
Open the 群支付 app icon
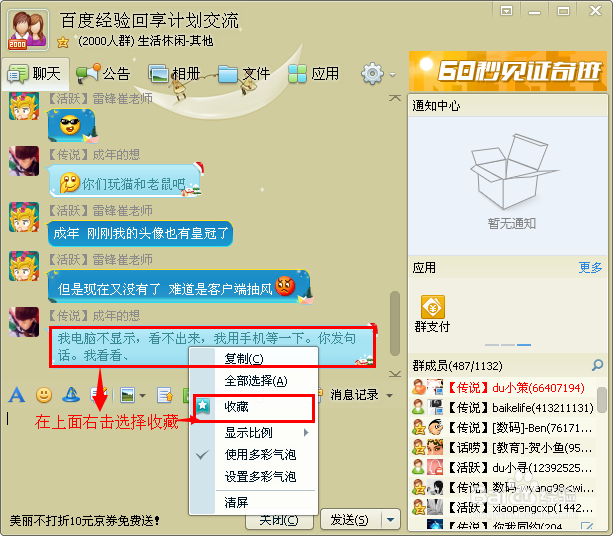(432, 314)
